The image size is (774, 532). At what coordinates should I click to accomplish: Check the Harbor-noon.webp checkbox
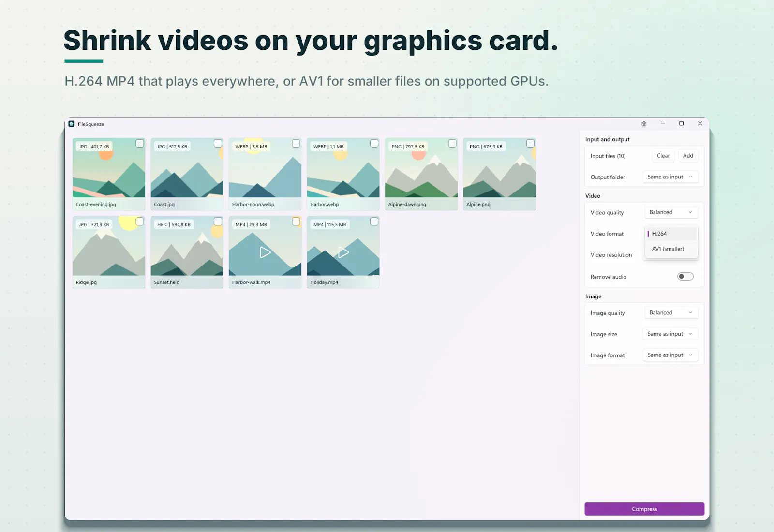(296, 143)
